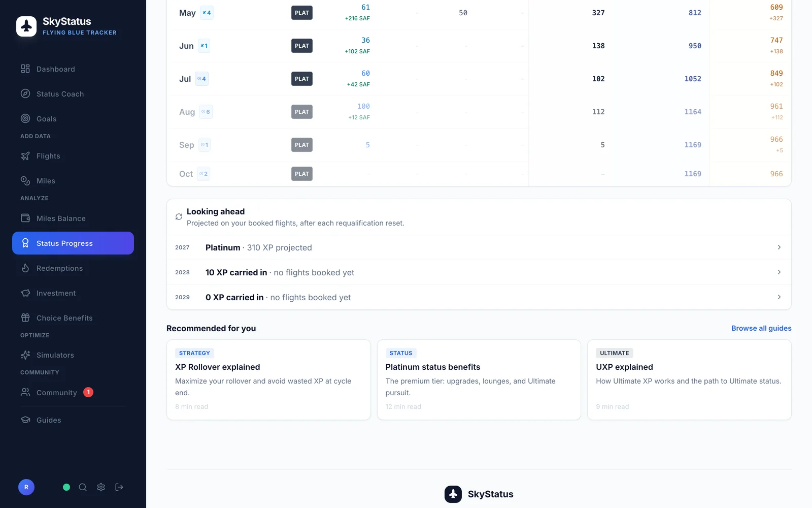Click the ULTIMATE tag label
The image size is (812, 508).
[615, 353]
